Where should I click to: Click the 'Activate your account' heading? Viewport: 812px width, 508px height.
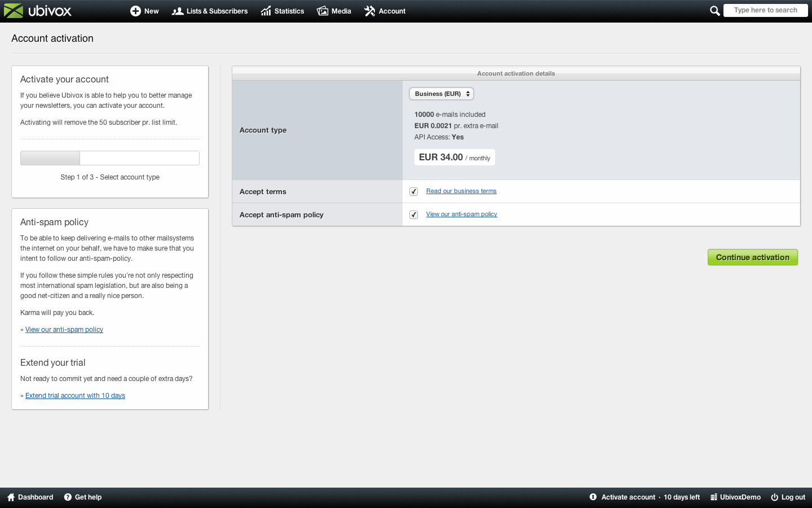point(64,80)
